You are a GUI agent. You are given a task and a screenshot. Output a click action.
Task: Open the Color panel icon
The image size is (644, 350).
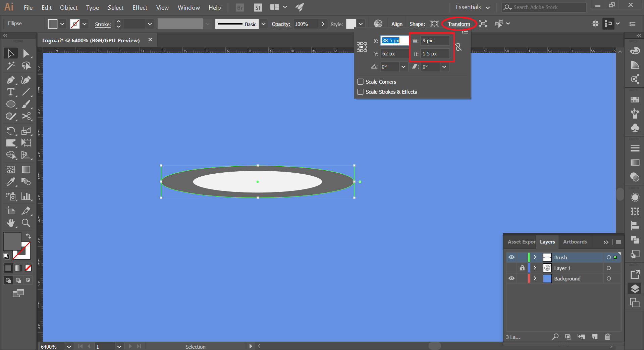[x=635, y=51]
